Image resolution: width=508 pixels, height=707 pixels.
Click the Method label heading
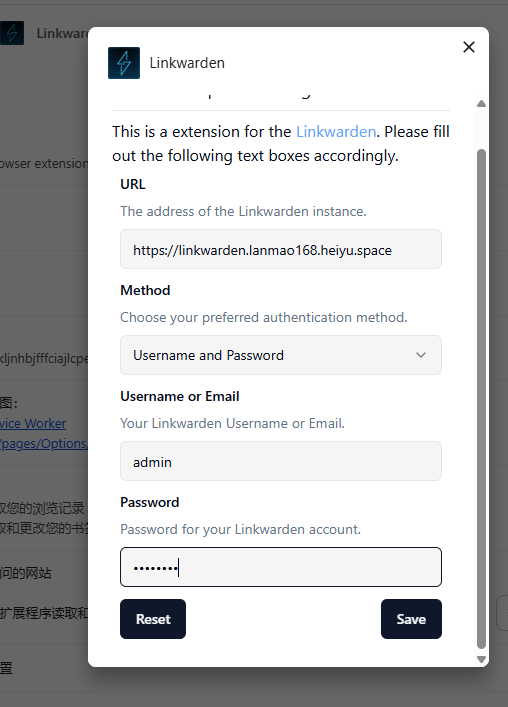pos(145,290)
